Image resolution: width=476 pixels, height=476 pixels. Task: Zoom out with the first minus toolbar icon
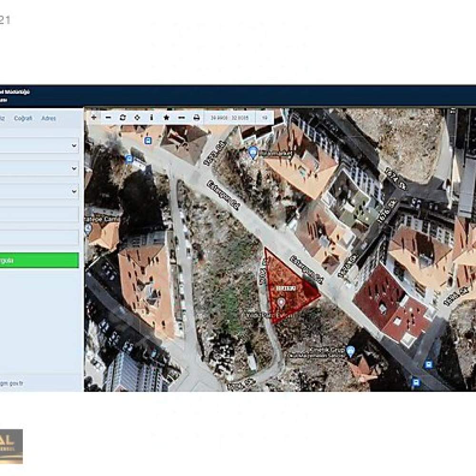point(108,118)
